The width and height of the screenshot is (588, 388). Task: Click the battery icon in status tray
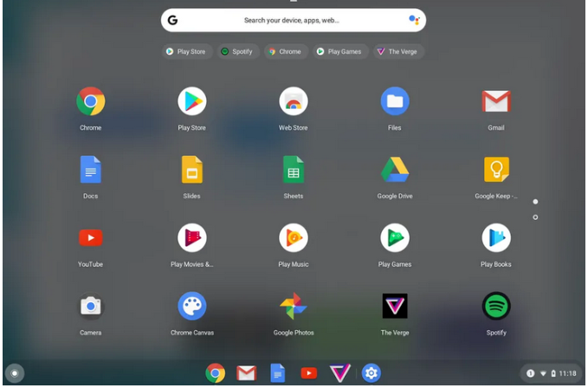pos(553,373)
